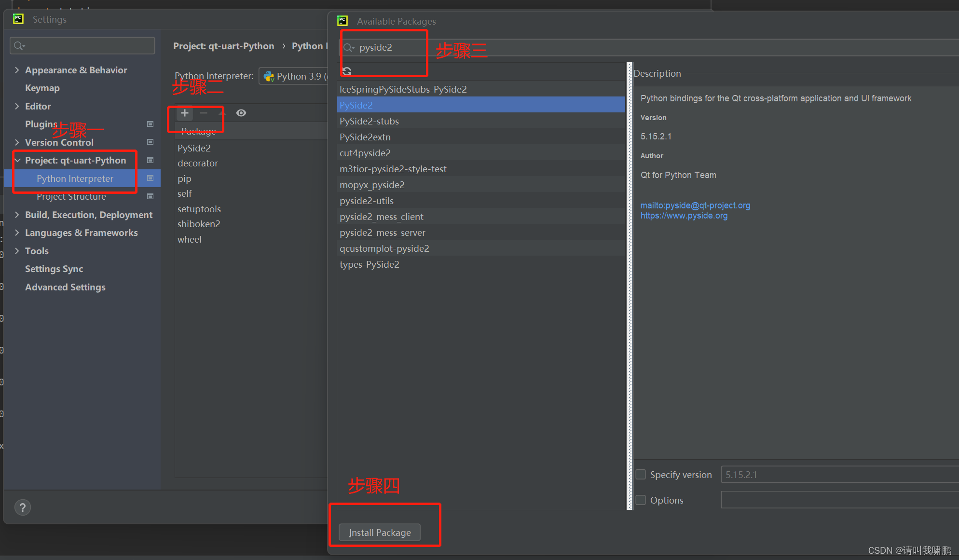959x560 pixels.
Task: Enable the Specify version checkbox
Action: coord(641,475)
